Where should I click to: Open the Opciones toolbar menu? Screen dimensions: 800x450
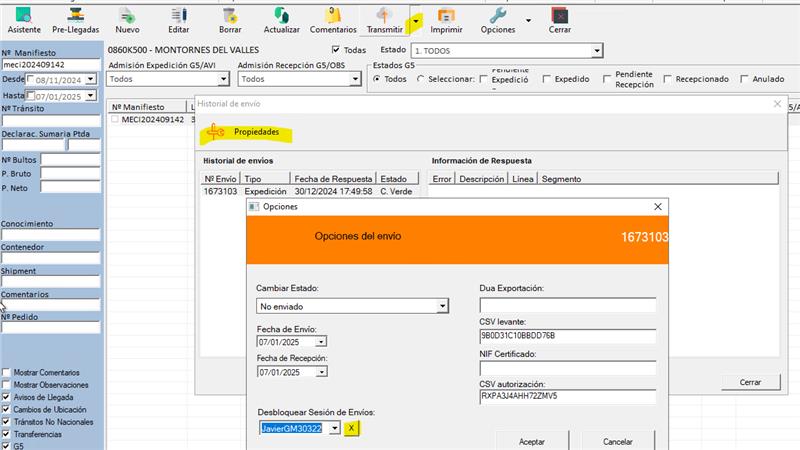click(497, 18)
